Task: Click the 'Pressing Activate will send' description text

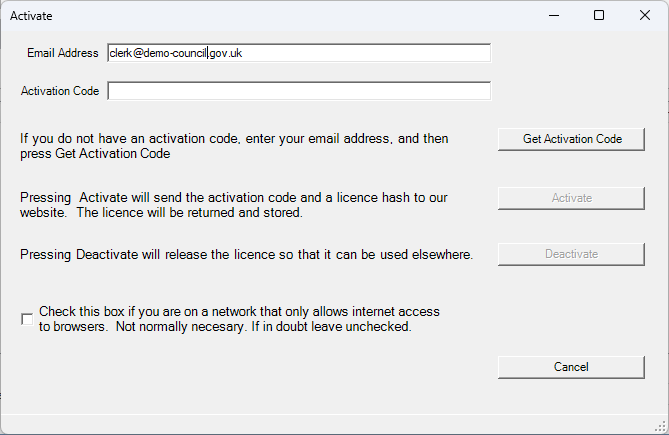Action: coord(234,205)
